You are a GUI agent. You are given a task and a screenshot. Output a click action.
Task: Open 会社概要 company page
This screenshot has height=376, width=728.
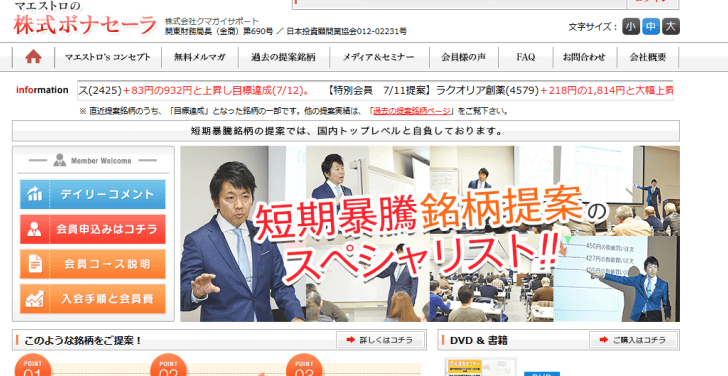[x=648, y=57]
